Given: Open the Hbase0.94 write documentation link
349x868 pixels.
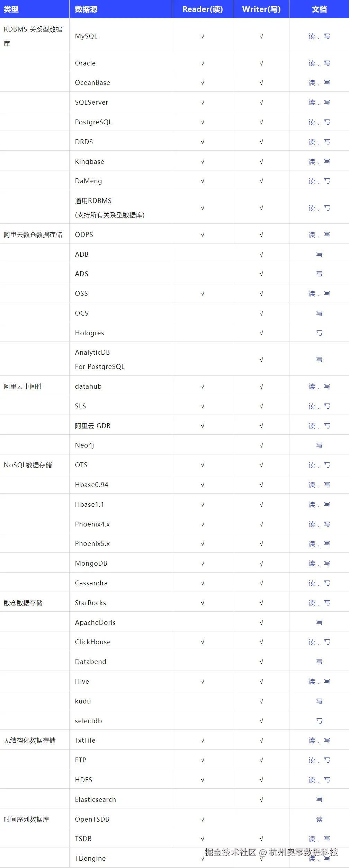Looking at the screenshot, I should pos(327,485).
